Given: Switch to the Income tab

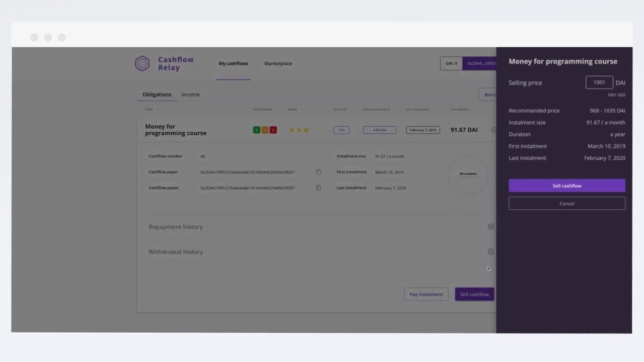Looking at the screenshot, I should click(191, 95).
